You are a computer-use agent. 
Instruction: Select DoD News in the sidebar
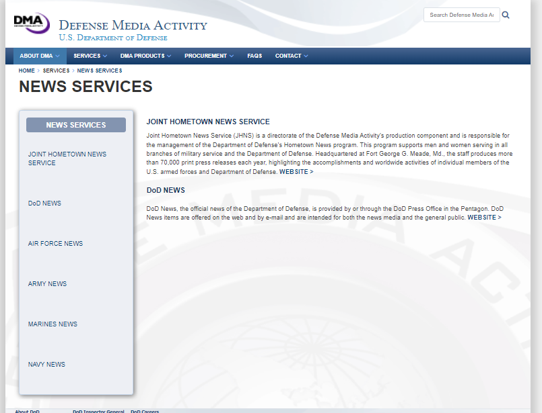45,203
